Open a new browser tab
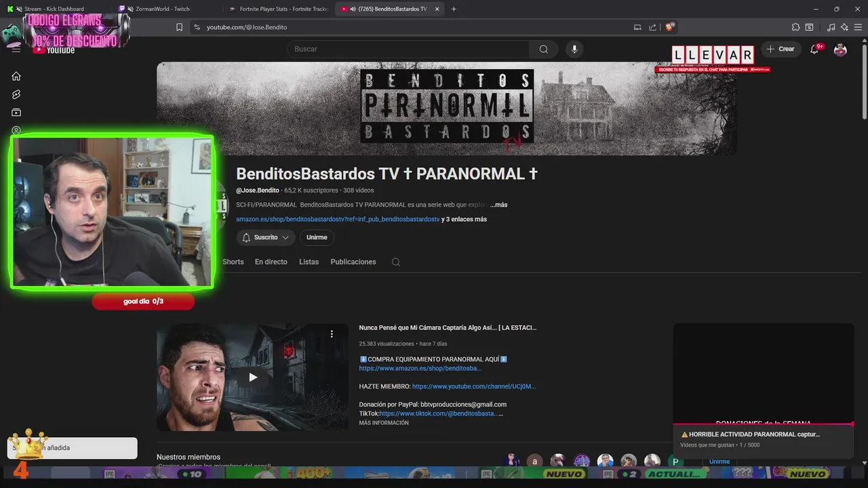The image size is (868, 488). point(454,9)
